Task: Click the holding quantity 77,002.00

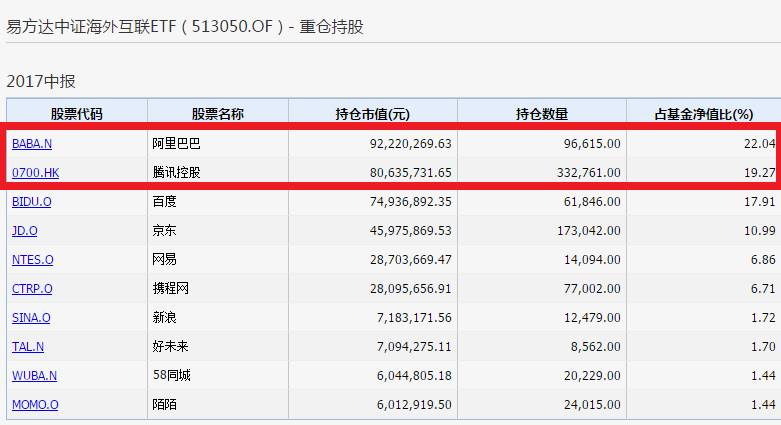Action: (x=592, y=288)
